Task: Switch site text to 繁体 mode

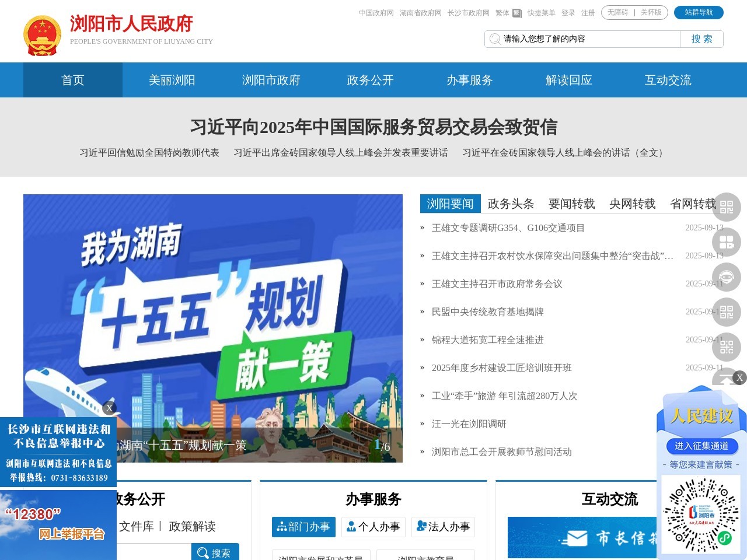Action: coord(502,12)
